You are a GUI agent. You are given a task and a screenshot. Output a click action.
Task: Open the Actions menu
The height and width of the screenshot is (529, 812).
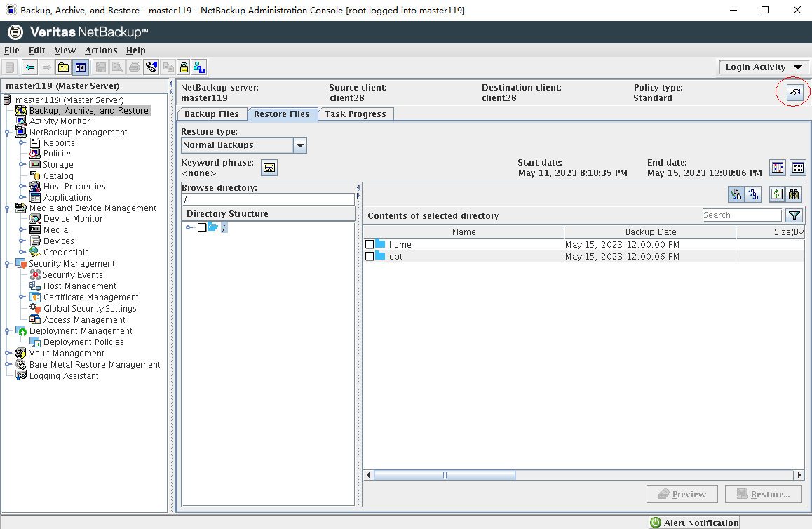pyautogui.click(x=101, y=51)
